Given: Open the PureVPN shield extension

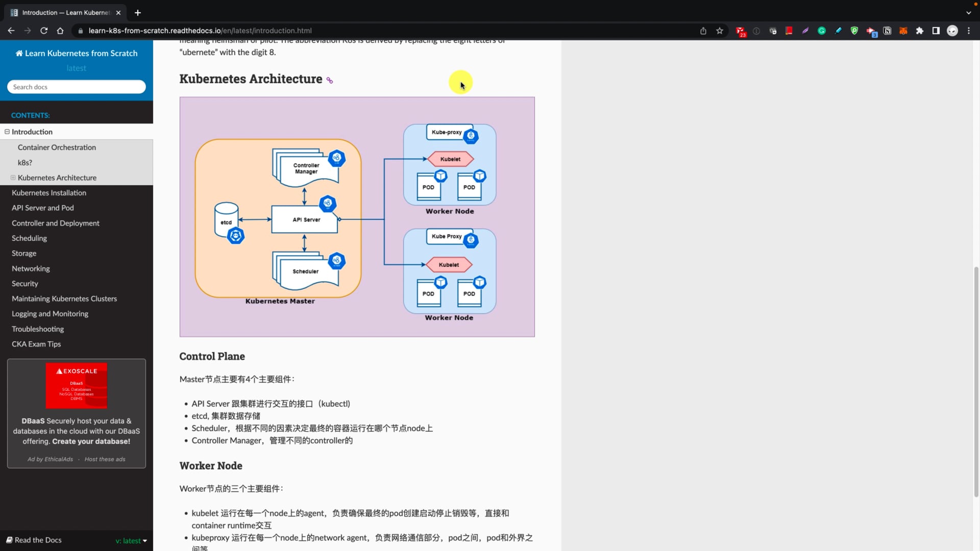Looking at the screenshot, I should [854, 31].
